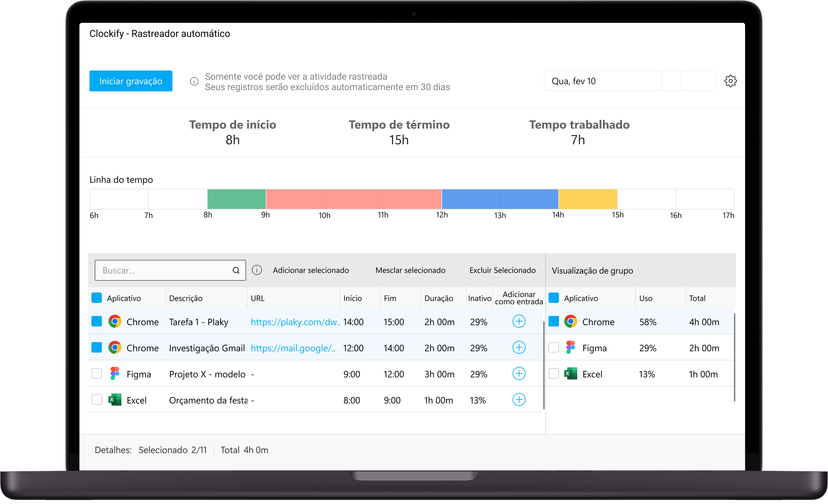The height and width of the screenshot is (504, 828).
Task: Select the Figma icon in Projeto X row
Action: 115,374
